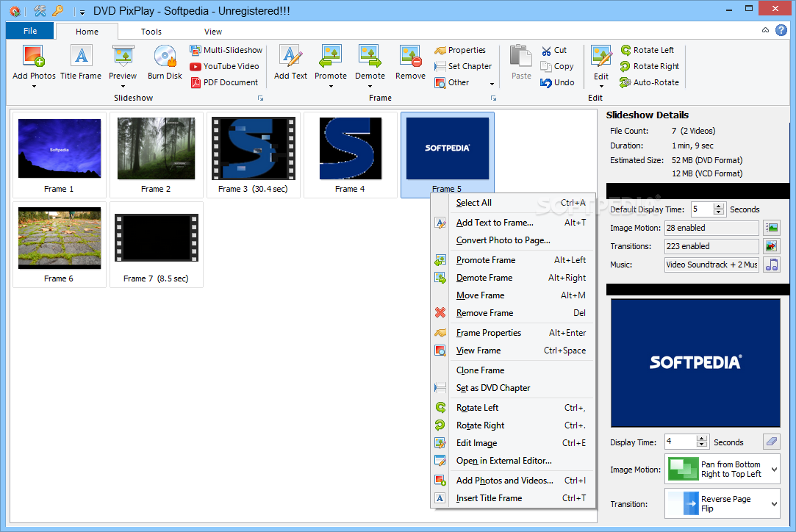
Task: Click the Demote frame ribbon icon
Action: pyautogui.click(x=370, y=56)
